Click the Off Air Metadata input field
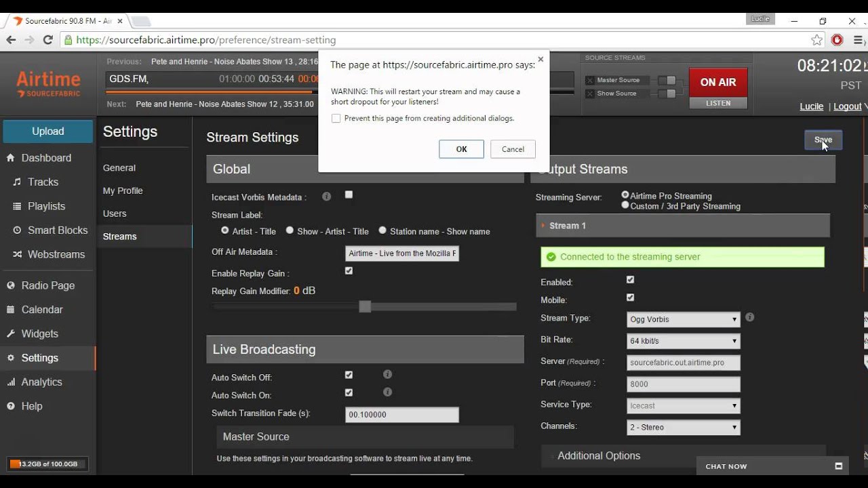The height and width of the screenshot is (488, 868). (x=402, y=253)
